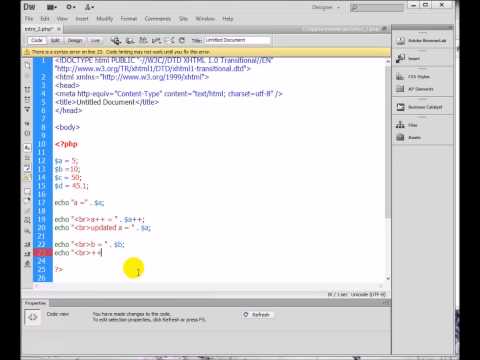This screenshot has width=480, height=360.
Task: Switch to Split view
Action: click(55, 40)
